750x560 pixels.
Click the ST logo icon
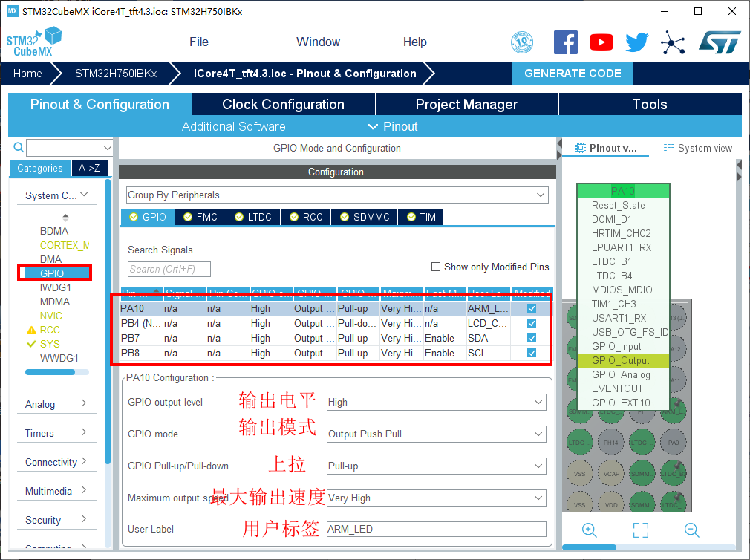coord(720,42)
